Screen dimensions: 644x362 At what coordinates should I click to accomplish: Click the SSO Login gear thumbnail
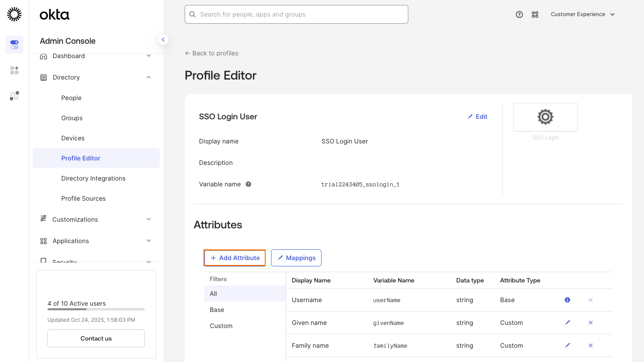pos(545,117)
